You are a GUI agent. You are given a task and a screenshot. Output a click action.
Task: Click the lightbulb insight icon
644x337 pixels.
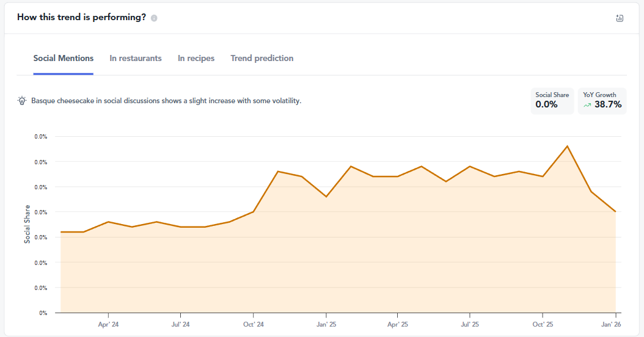pyautogui.click(x=22, y=101)
